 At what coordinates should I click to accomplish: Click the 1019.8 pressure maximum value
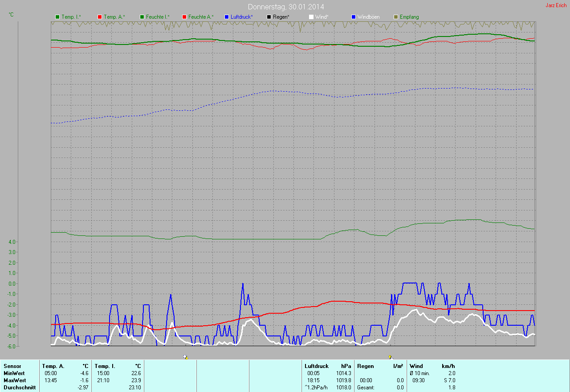[x=344, y=380]
